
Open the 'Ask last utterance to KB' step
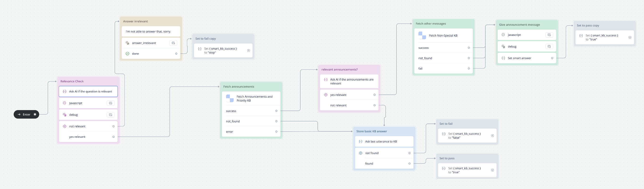[384, 141]
